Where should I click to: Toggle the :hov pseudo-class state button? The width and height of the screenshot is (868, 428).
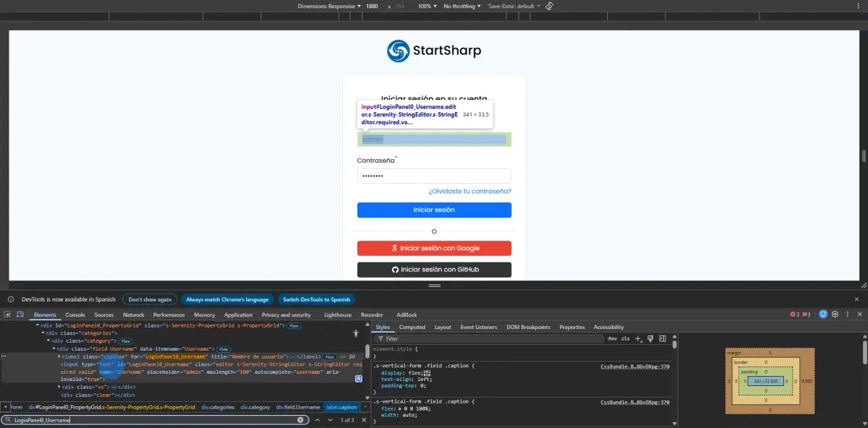pos(611,338)
